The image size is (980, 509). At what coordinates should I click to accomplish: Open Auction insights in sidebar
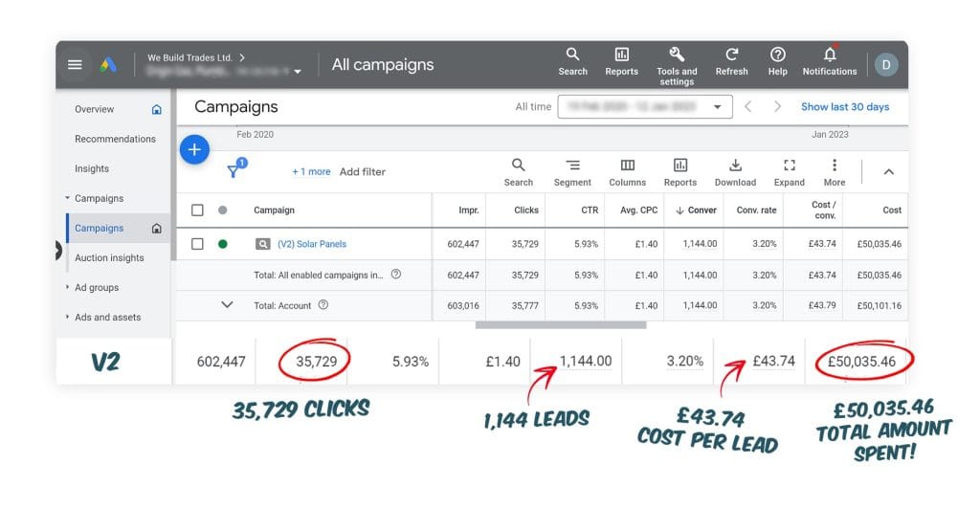[x=109, y=257]
